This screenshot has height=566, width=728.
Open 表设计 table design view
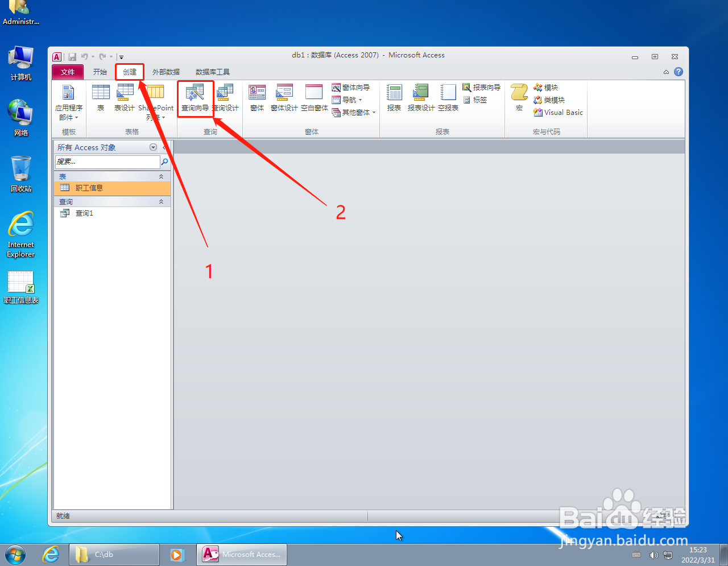tap(125, 98)
